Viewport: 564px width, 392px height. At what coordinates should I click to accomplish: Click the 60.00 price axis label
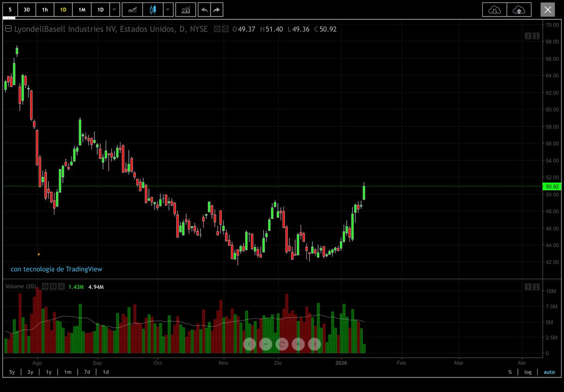click(551, 110)
